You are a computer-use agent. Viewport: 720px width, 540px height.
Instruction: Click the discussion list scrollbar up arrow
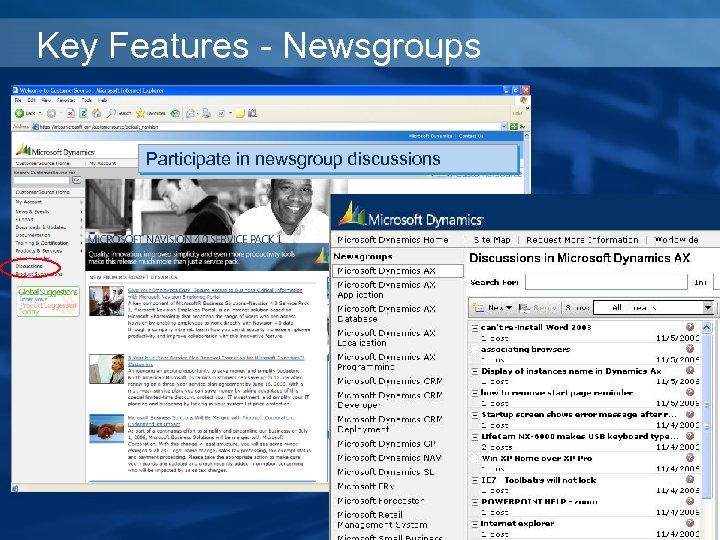706,327
